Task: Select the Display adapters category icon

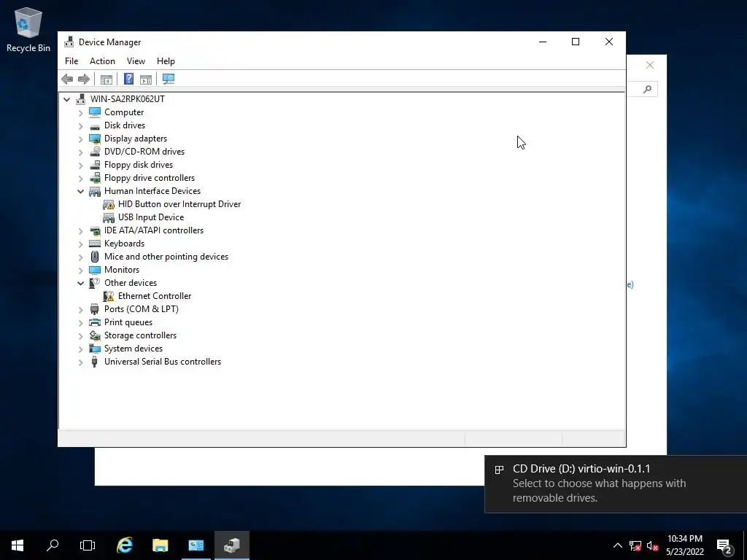Action: pyautogui.click(x=95, y=139)
